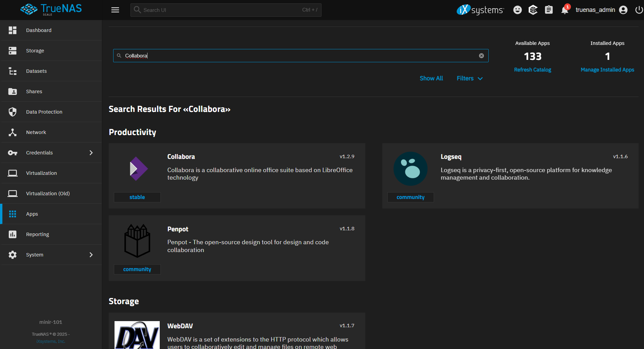Open the Reporting menu item
The image size is (644, 349).
tap(51, 234)
